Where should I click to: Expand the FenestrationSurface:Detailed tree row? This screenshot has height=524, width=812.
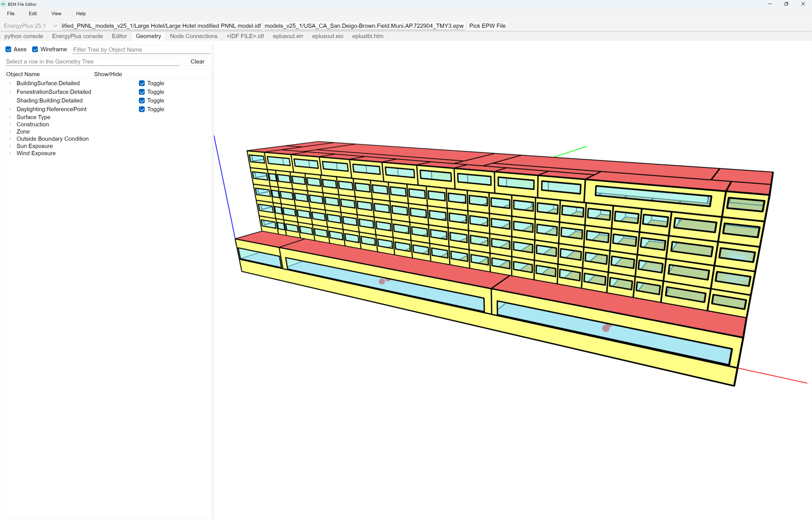pyautogui.click(x=10, y=92)
